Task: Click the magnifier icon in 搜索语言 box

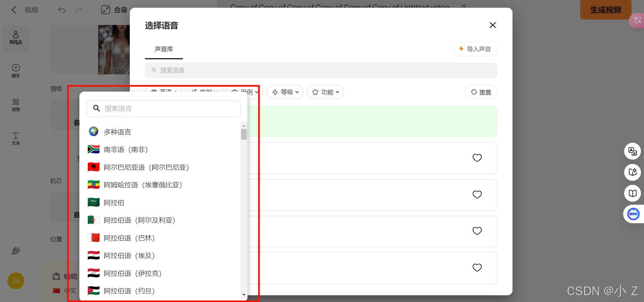Action: pyautogui.click(x=97, y=108)
